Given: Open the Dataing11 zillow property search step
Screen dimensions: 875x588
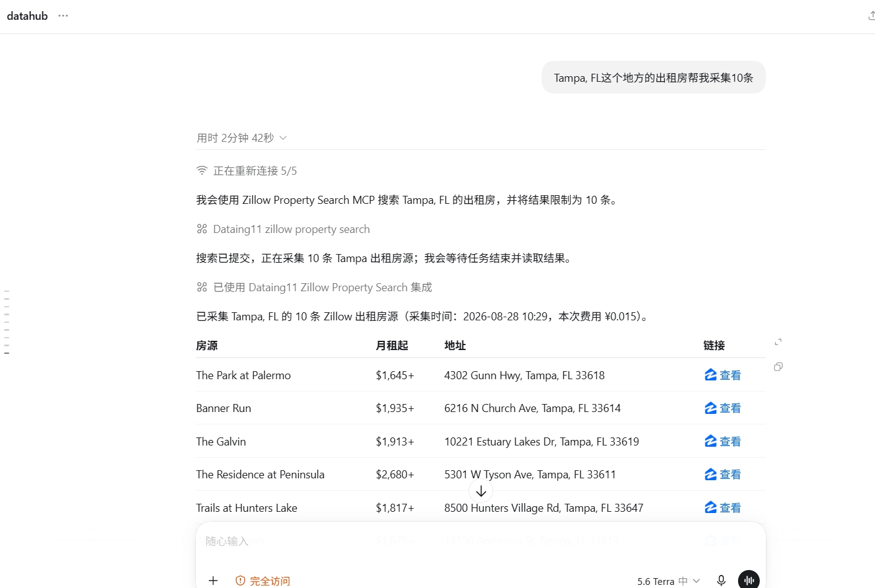Looking at the screenshot, I should point(283,229).
